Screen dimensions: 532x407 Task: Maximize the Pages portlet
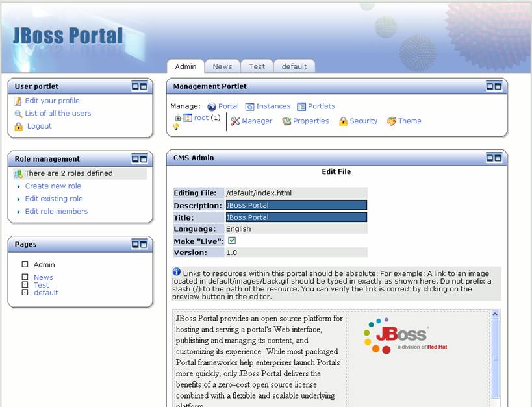click(x=144, y=244)
